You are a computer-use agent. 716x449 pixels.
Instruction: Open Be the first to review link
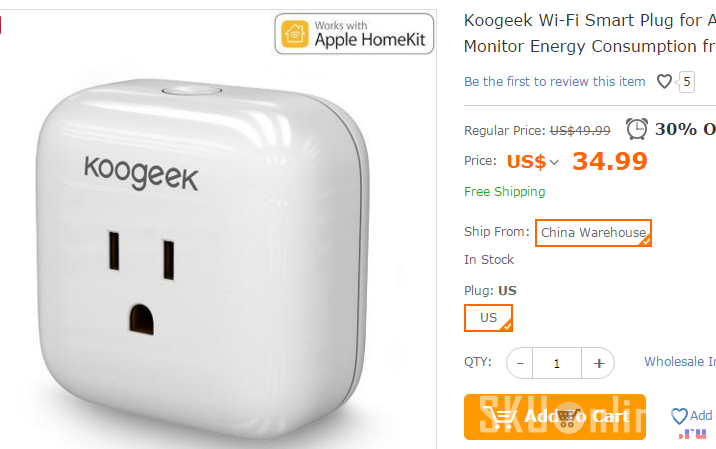(554, 81)
